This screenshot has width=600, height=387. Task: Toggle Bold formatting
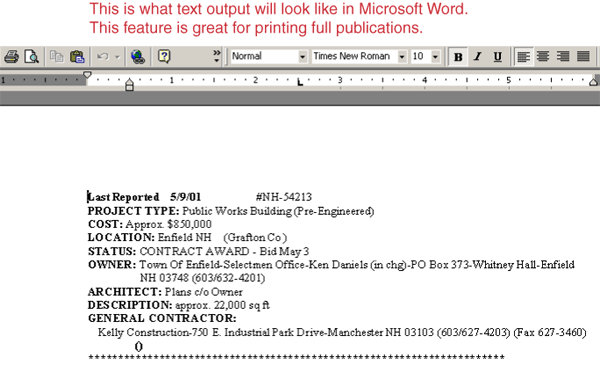(458, 57)
